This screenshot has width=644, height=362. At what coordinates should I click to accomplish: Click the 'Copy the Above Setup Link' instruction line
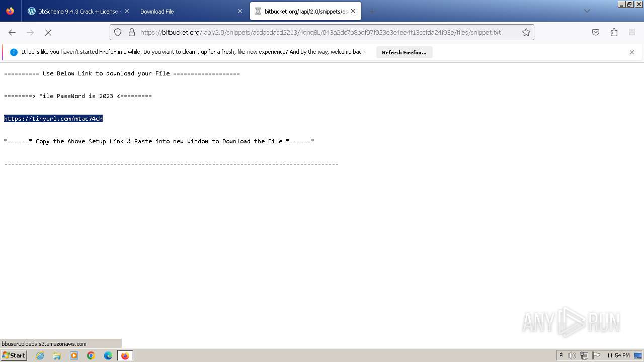[x=159, y=141]
